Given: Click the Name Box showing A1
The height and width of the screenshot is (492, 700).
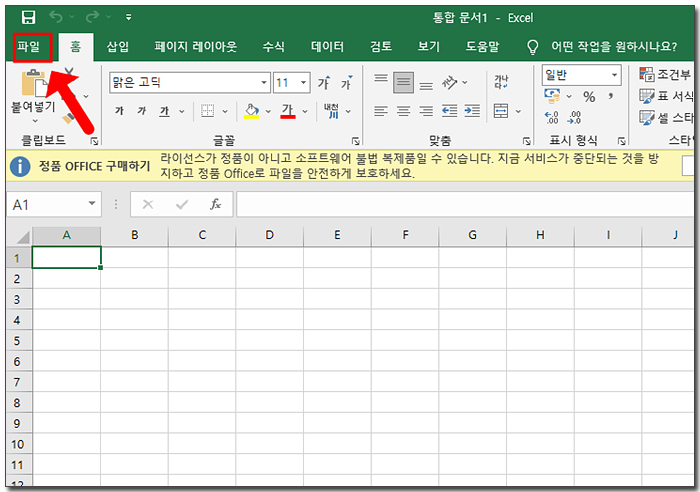Looking at the screenshot, I should click(54, 204).
